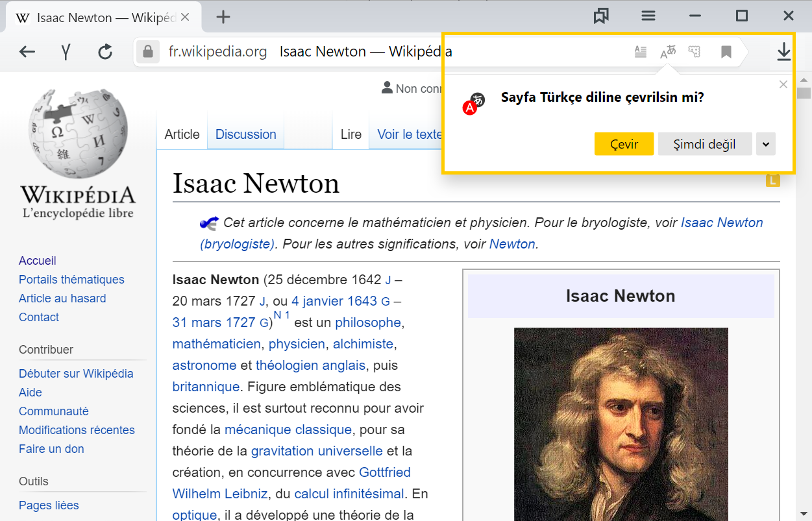Open the bookmarks panel icon in title bar
The width and height of the screenshot is (812, 521).
point(601,16)
